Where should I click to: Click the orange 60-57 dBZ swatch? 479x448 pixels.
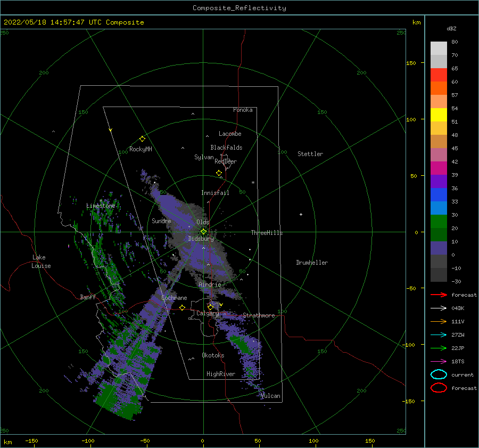pos(439,88)
